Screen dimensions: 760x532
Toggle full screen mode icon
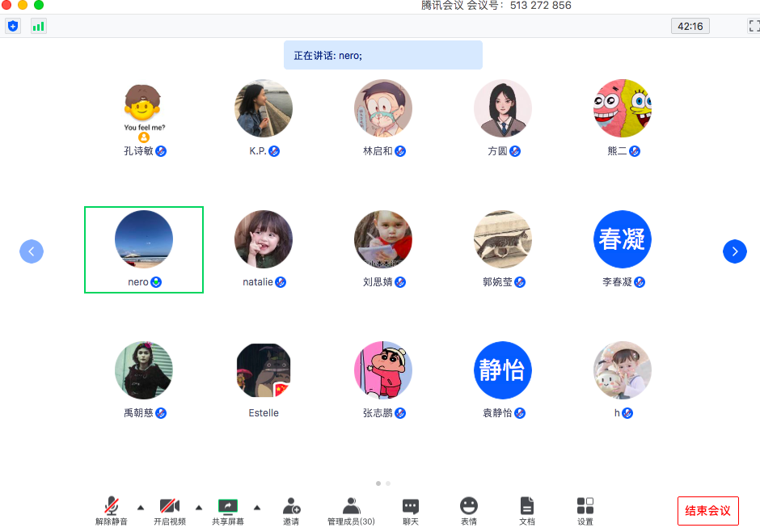click(753, 26)
